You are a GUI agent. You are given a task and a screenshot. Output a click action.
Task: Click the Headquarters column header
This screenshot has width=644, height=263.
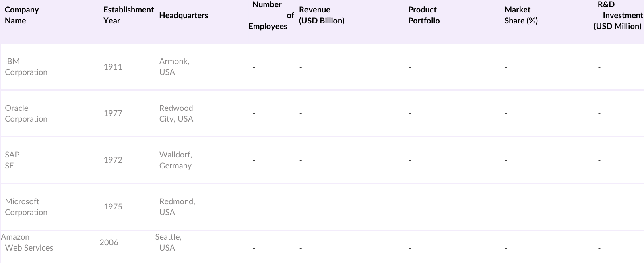184,15
